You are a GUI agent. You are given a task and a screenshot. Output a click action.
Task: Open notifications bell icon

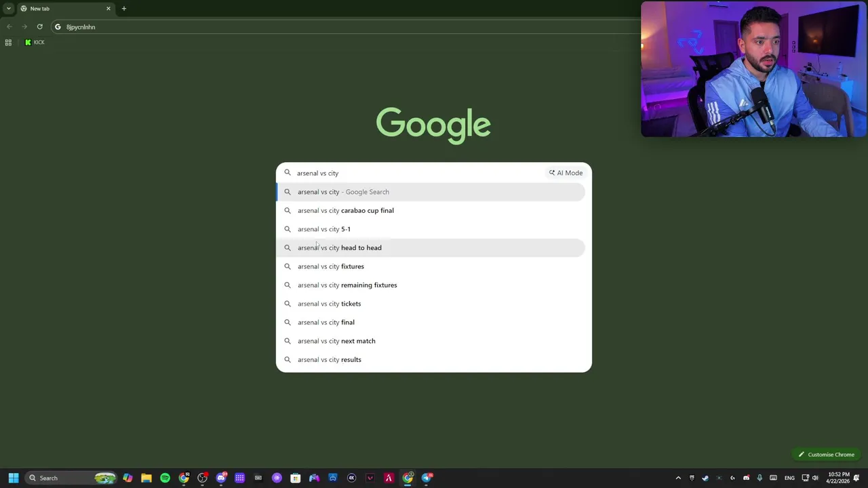pyautogui.click(x=856, y=478)
